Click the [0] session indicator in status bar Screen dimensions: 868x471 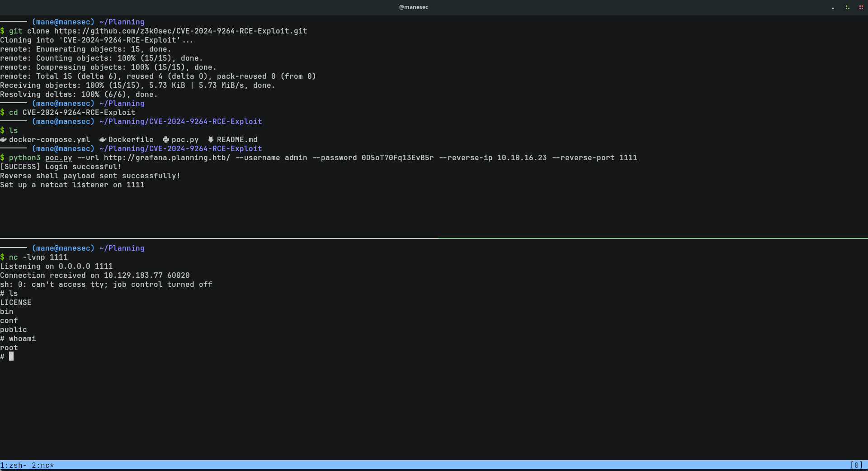click(857, 465)
